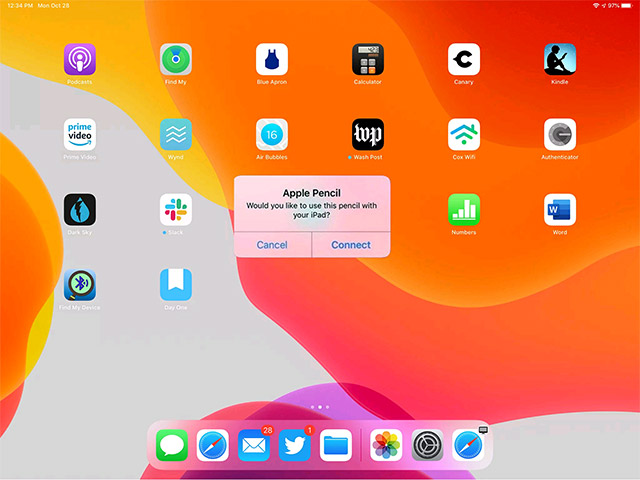Screen dimensions: 640x480
Task: Open the first Safari icon in the dock
Action: click(x=213, y=445)
